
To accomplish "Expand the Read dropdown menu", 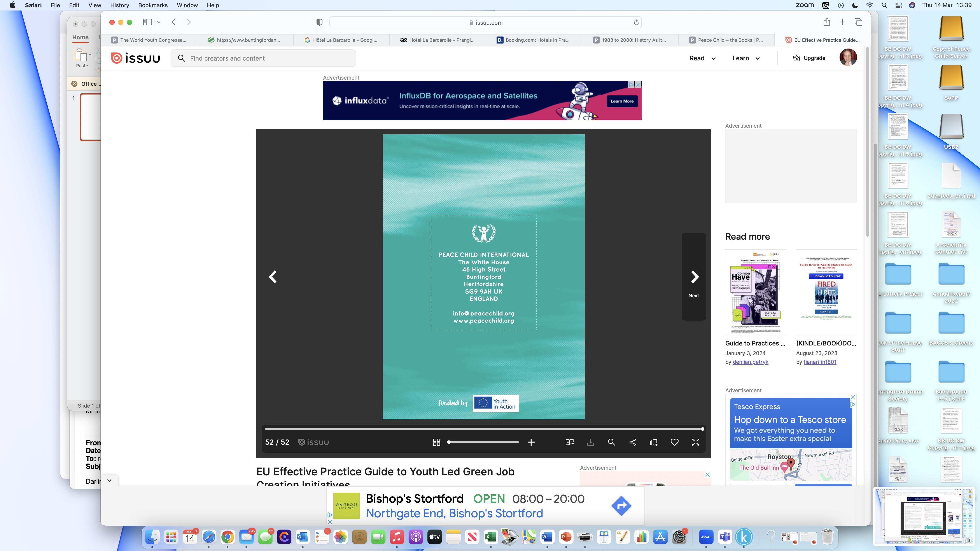I will tap(702, 58).
